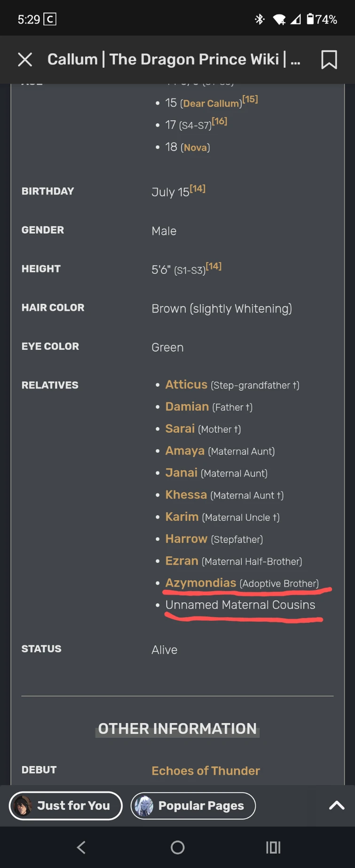Follow the Ezran relative link
355x868 pixels.
[x=181, y=560]
